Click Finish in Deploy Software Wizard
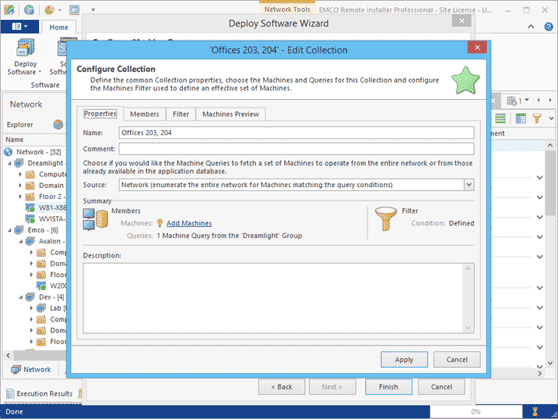This screenshot has height=419, width=558. tap(389, 387)
